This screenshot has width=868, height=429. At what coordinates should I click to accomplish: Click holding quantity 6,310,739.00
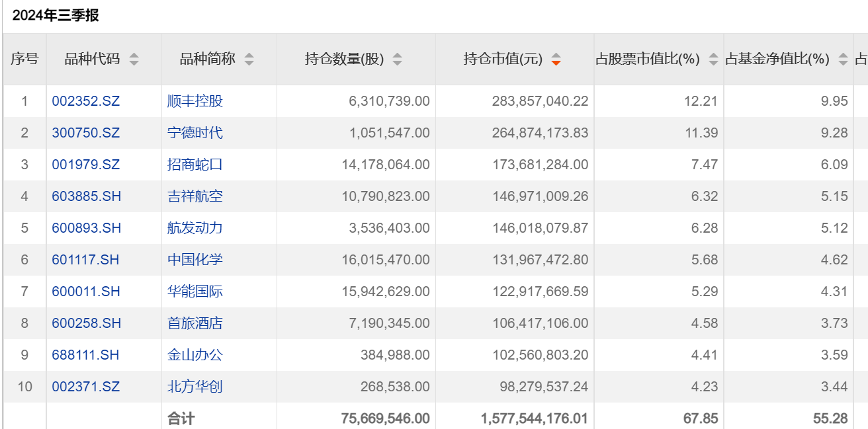click(x=389, y=101)
